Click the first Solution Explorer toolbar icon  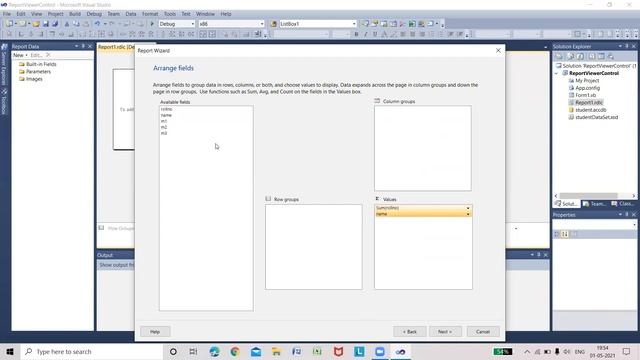559,56
